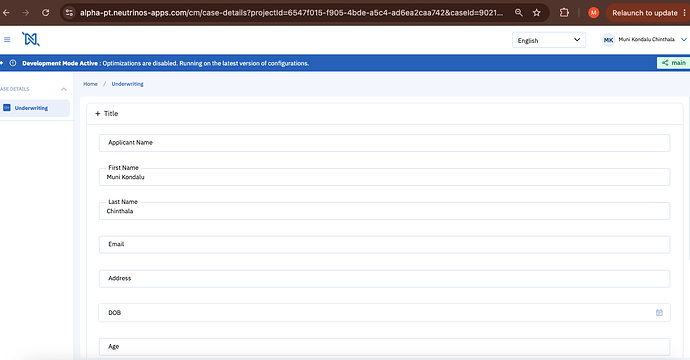Click the Last Name field
This screenshot has width=690, height=360.
(384, 211)
